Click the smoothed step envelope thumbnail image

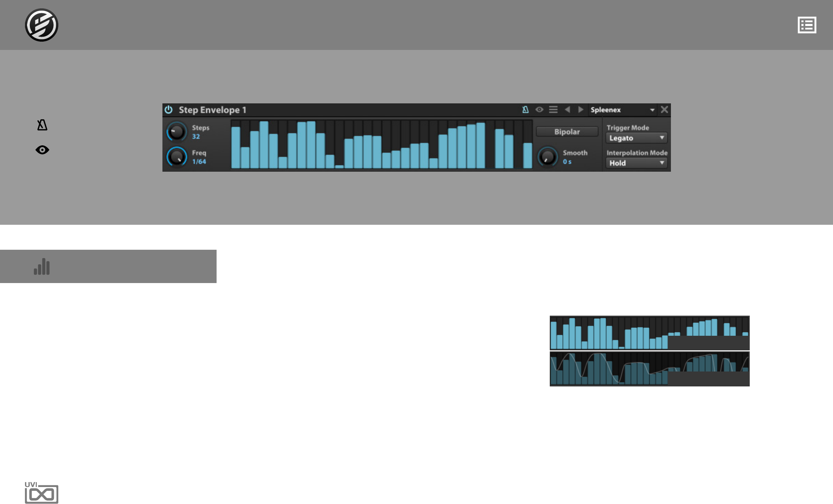649,369
